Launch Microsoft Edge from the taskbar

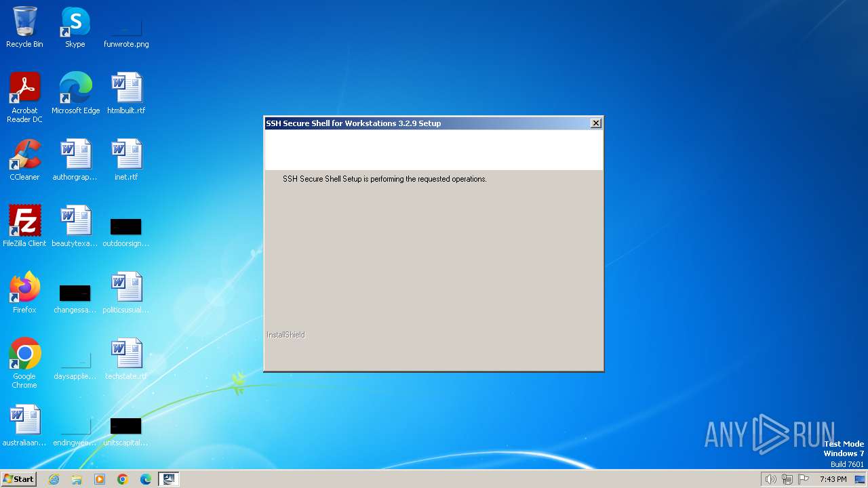(x=146, y=479)
